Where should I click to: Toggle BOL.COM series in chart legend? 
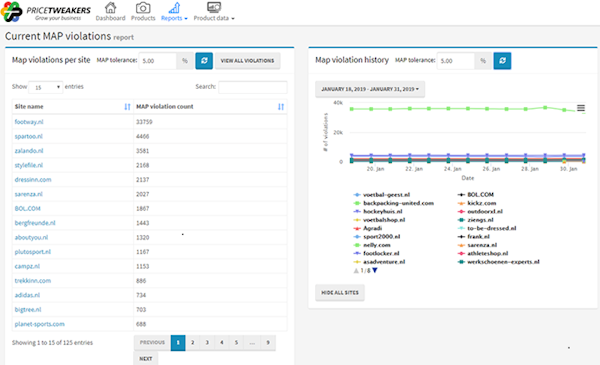476,195
